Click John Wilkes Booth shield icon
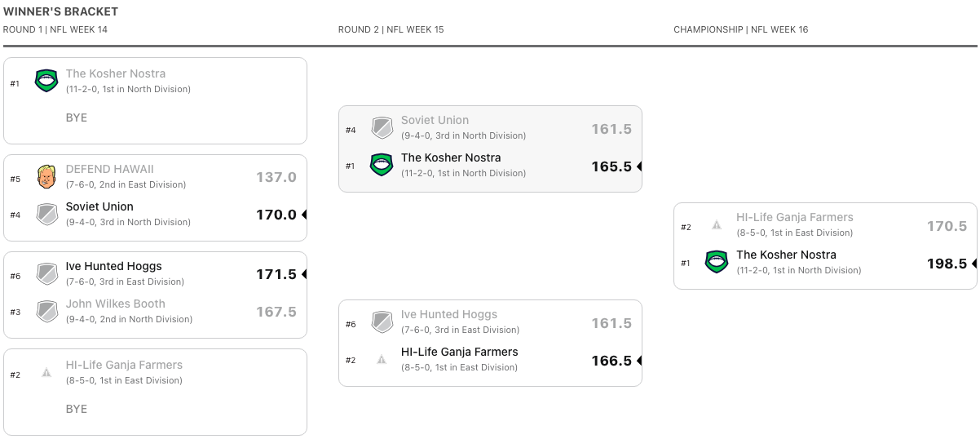Viewport: 980px width, 439px height. [x=46, y=312]
